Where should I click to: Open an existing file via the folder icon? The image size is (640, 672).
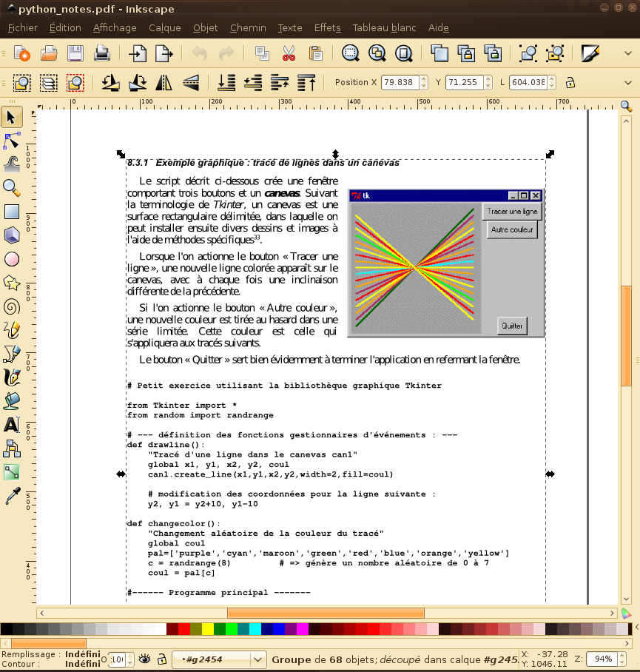[x=49, y=53]
